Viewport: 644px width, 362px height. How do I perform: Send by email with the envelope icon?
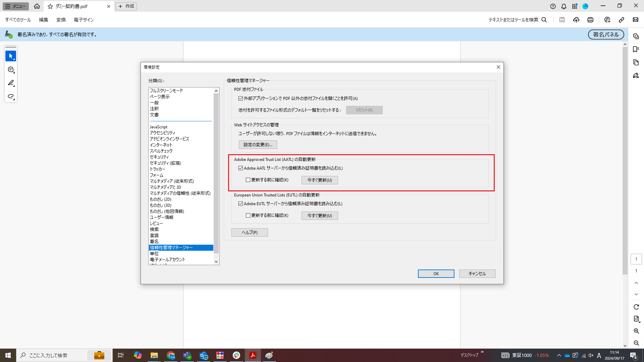click(636, 20)
